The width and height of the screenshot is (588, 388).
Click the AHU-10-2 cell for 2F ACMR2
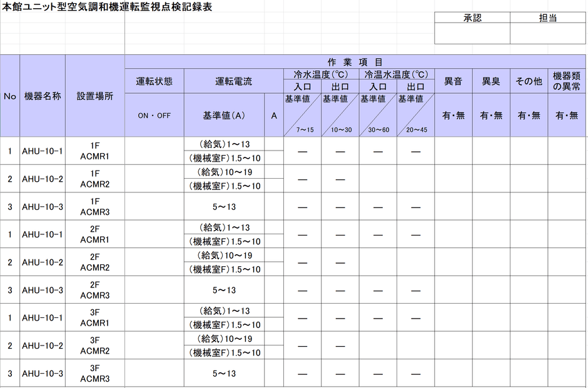[x=43, y=262]
